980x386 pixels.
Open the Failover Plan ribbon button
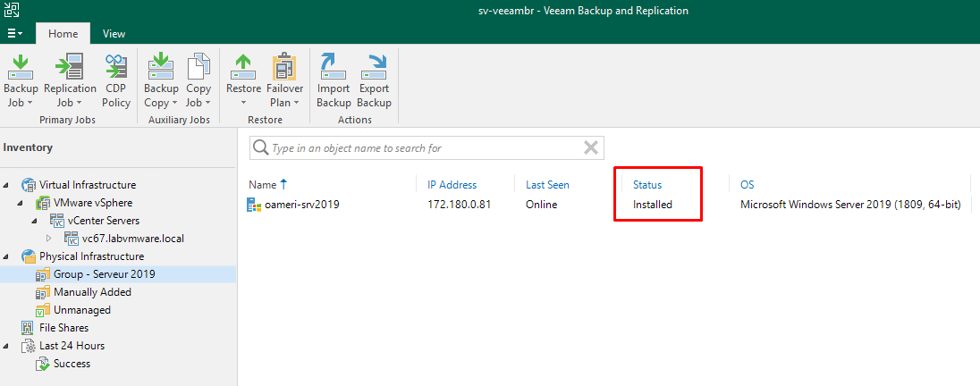pos(284,80)
